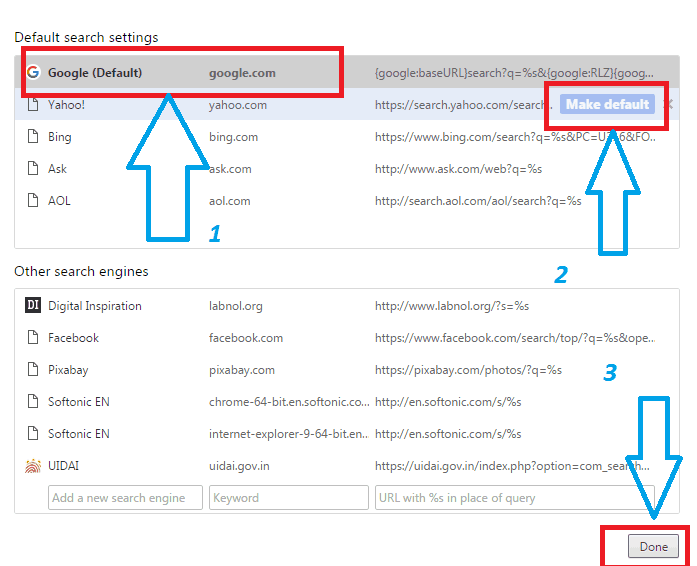The width and height of the screenshot is (697, 566).
Task: Click the internet-explorer-9-64-bit keyword
Action: (x=289, y=434)
